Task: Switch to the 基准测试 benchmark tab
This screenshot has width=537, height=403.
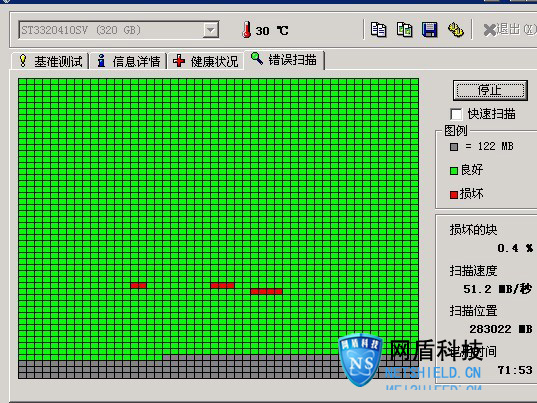Action: click(50, 61)
